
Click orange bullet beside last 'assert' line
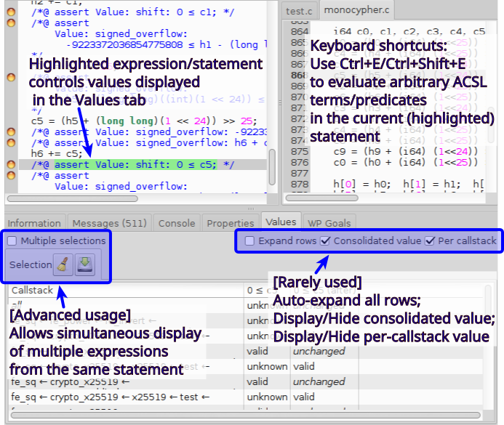click(x=11, y=176)
